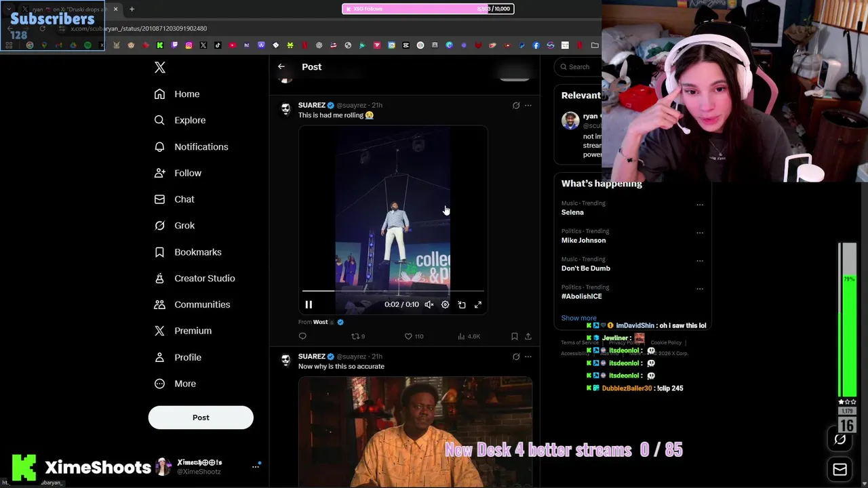The height and width of the screenshot is (488, 868).
Task: Open the Selena trending topic
Action: pos(572,212)
